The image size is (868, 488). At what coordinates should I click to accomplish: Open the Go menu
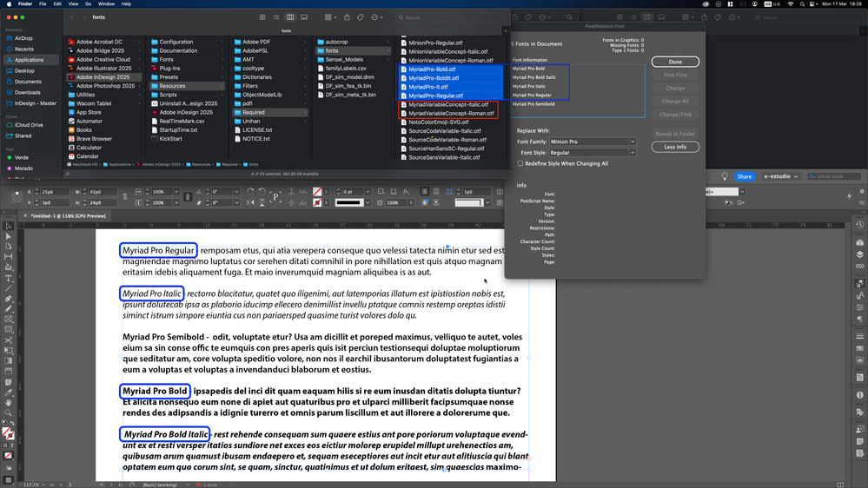(88, 3)
